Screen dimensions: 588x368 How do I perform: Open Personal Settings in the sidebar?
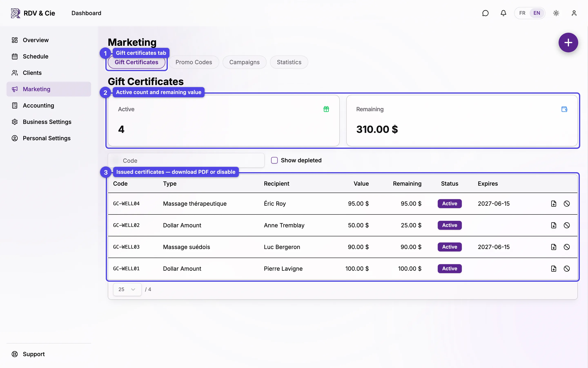tap(49, 138)
